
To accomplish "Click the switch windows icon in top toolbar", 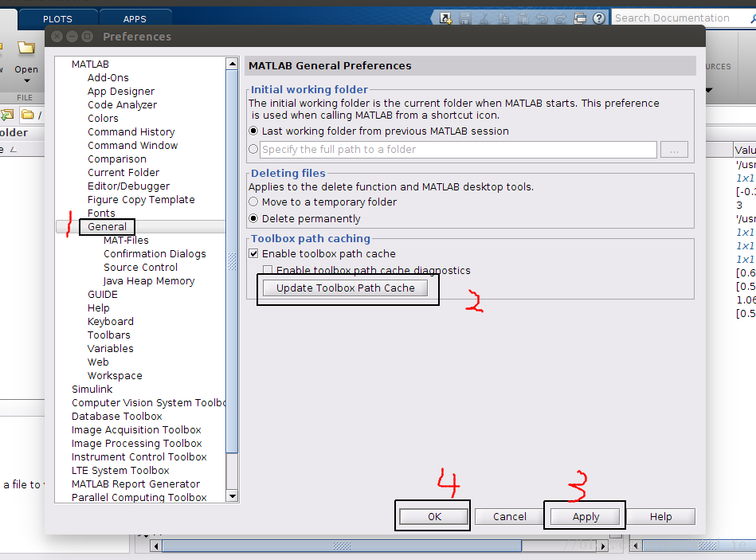I will [579, 18].
